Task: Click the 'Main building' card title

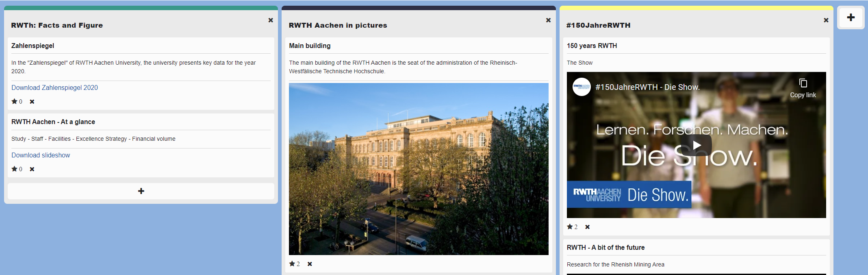Action: tap(310, 46)
